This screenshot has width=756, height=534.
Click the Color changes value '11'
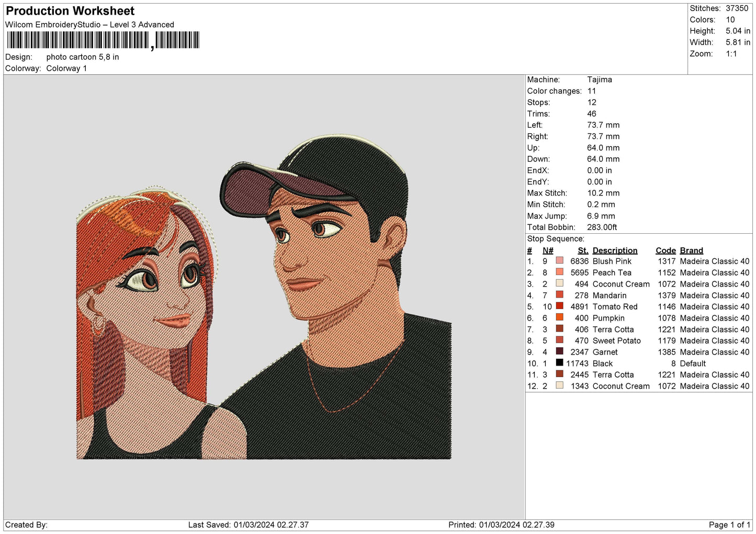[592, 91]
